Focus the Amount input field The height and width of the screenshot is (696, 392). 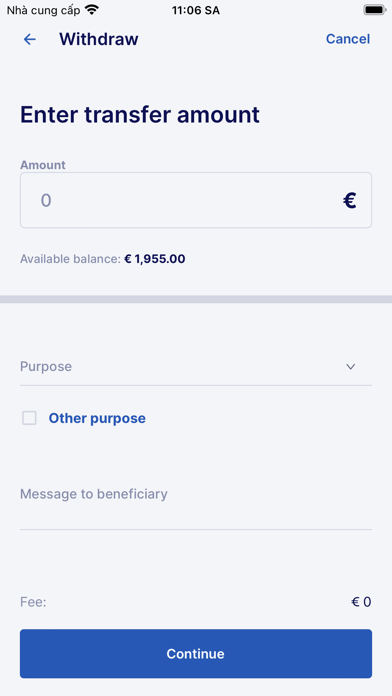(196, 200)
